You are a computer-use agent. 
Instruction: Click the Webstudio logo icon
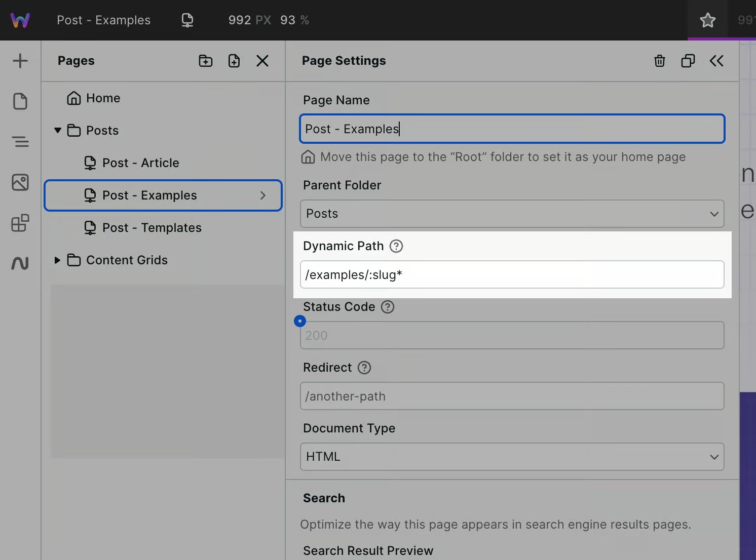click(20, 20)
